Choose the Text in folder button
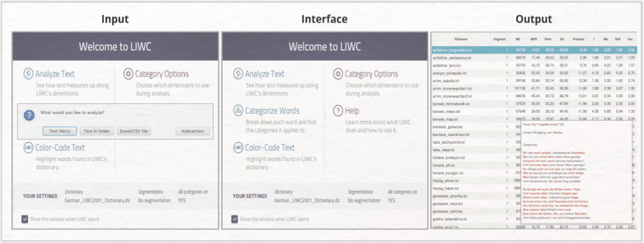644x243 pixels. pyautogui.click(x=97, y=131)
